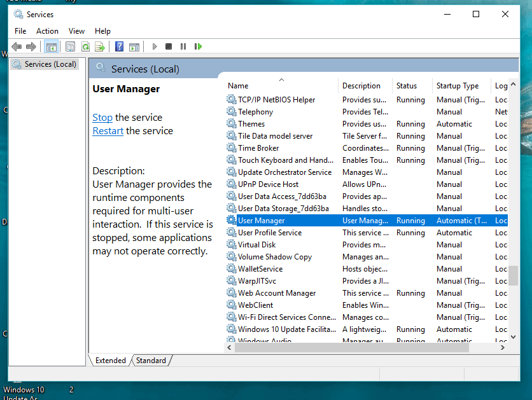Open the File menu

coord(20,31)
